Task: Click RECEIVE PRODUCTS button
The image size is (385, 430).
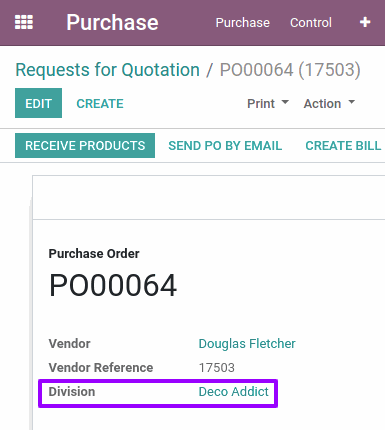Action: click(x=85, y=146)
